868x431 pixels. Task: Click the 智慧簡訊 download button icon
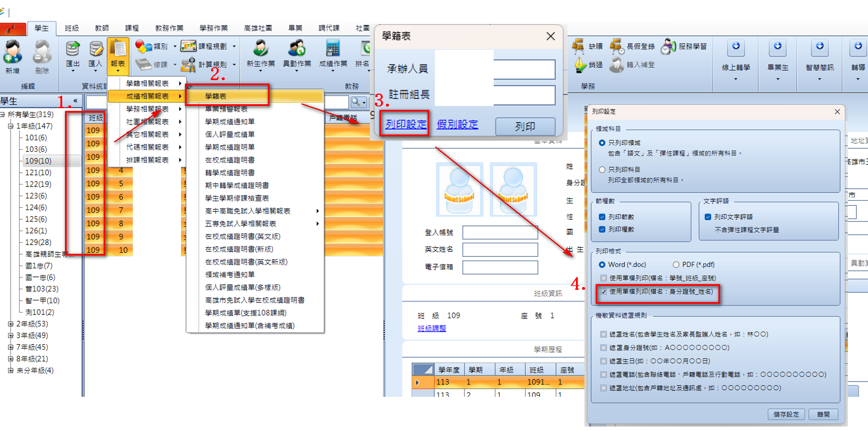(x=820, y=48)
